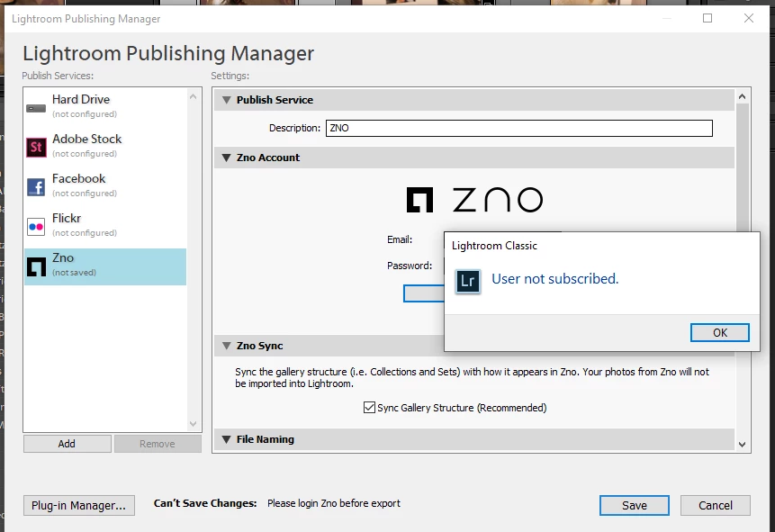
Task: Click the settings panel scroll down arrow
Action: (742, 444)
